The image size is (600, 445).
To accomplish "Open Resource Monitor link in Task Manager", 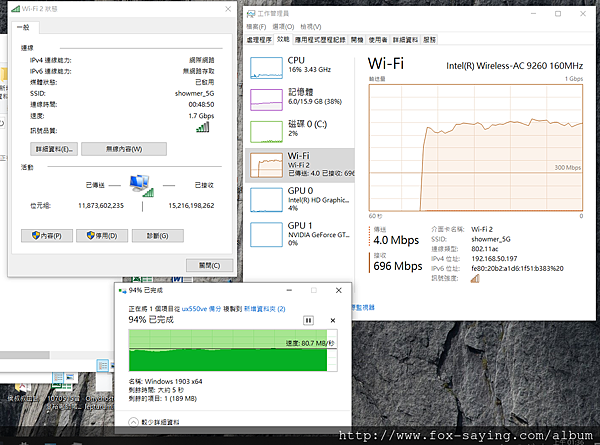I will coord(363,307).
